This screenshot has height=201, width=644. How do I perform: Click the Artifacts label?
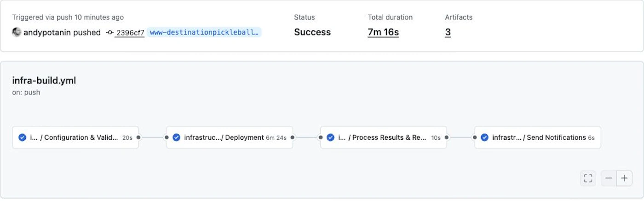click(459, 17)
